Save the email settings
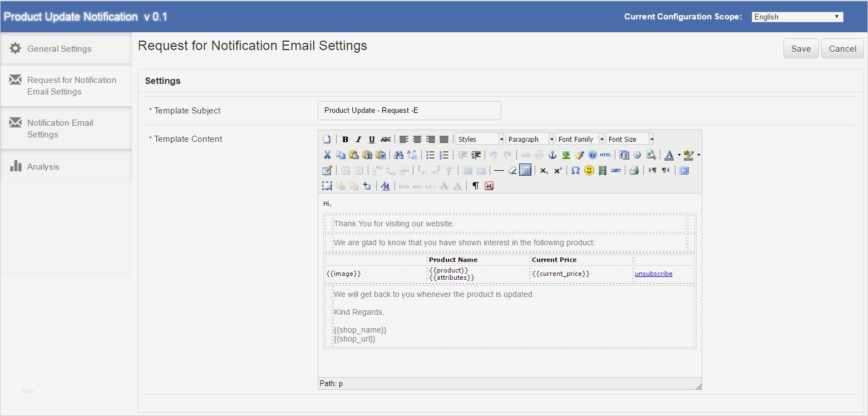Screen dimensions: 868x416 801,49
